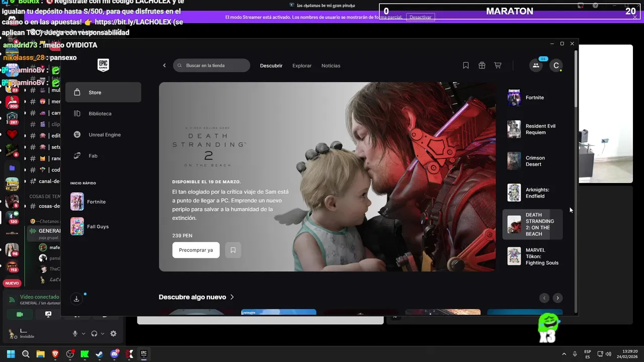Expand headphone output options in Discord
This screenshot has width=644, height=362.
point(103,333)
